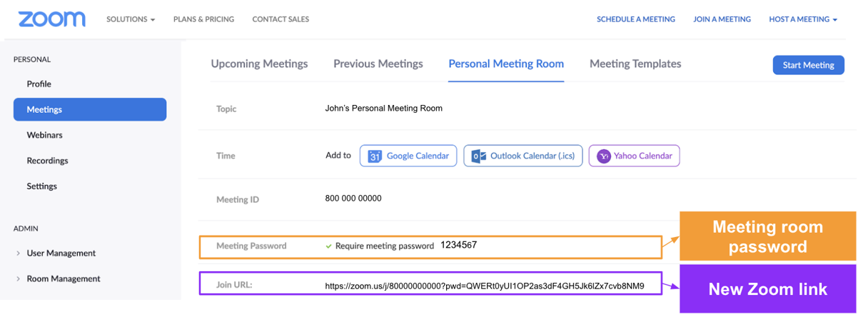This screenshot has width=868, height=327.
Task: Click the PERSONAL section heading
Action: pyautogui.click(x=32, y=59)
